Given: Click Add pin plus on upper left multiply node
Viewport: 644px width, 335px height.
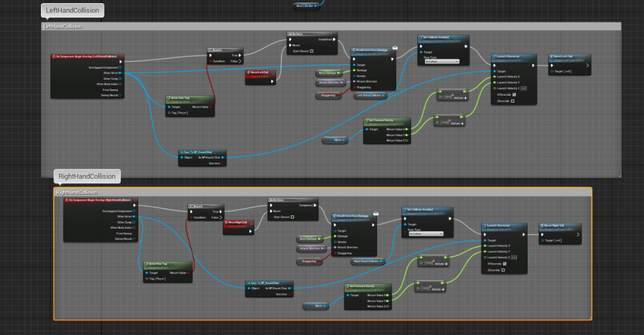Looking at the screenshot, I should (465, 98).
